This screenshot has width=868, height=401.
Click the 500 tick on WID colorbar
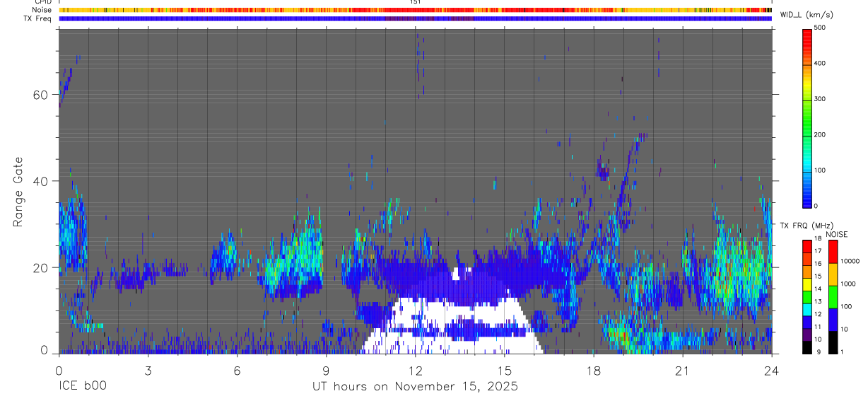(x=820, y=28)
